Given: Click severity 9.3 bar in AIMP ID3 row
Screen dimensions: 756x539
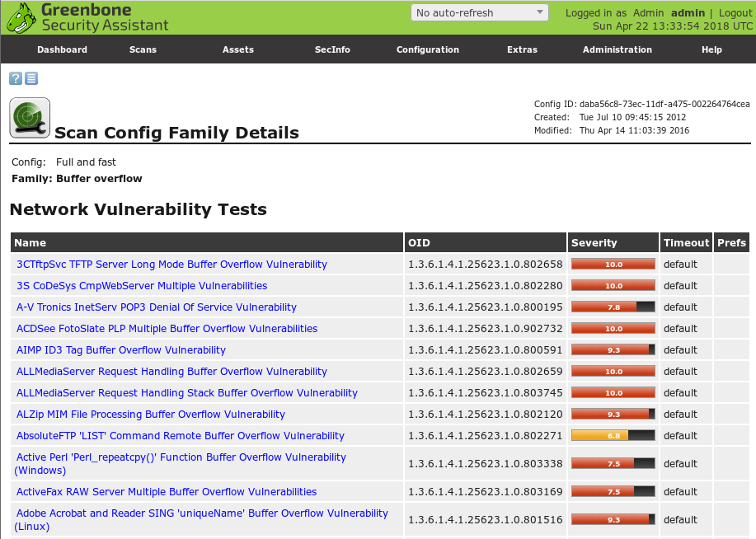Looking at the screenshot, I should tap(613, 350).
